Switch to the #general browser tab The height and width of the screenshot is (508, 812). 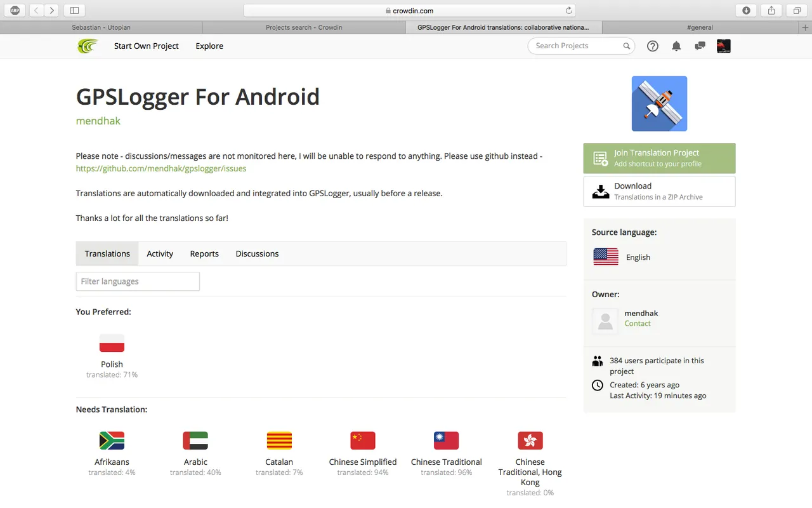click(700, 27)
